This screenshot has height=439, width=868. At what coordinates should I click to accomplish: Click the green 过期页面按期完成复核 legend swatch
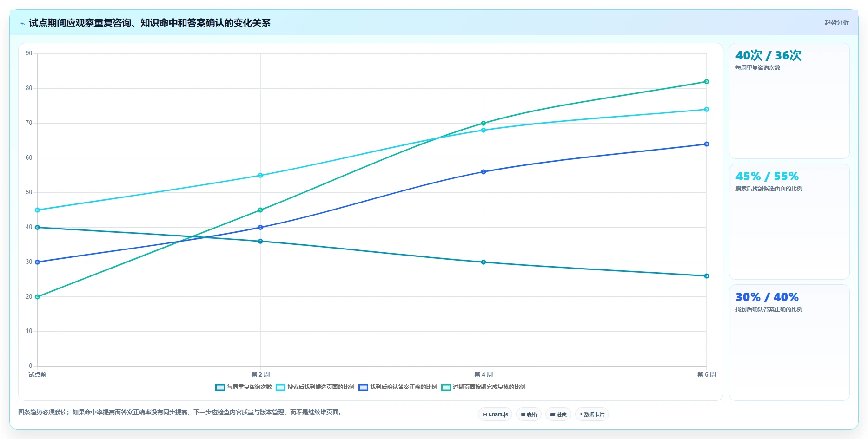point(446,387)
